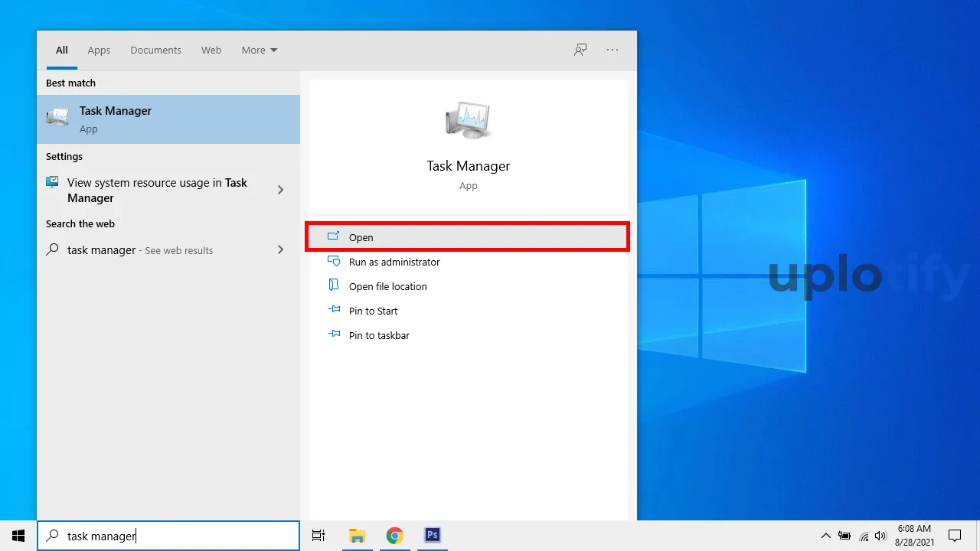Open File Explorer from the taskbar

tap(357, 536)
